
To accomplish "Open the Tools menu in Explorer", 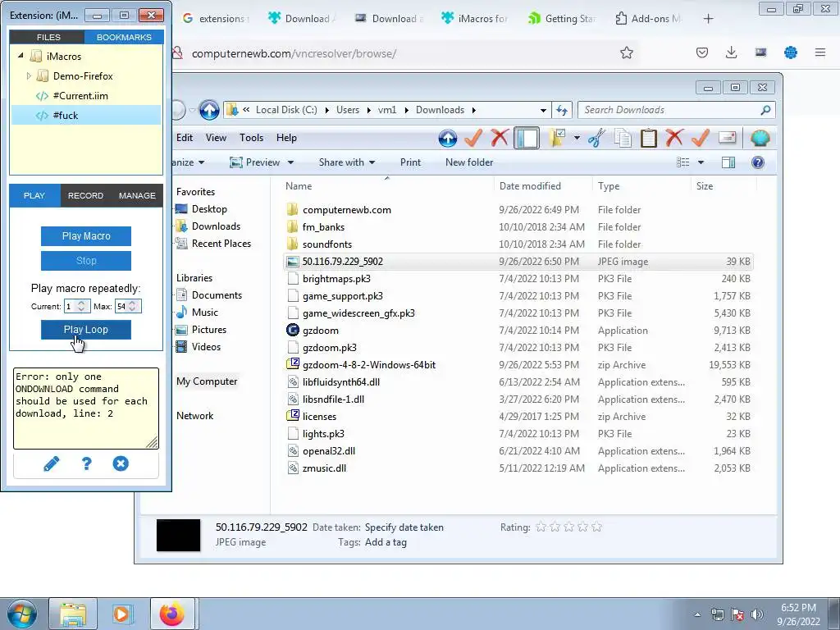I will (251, 138).
